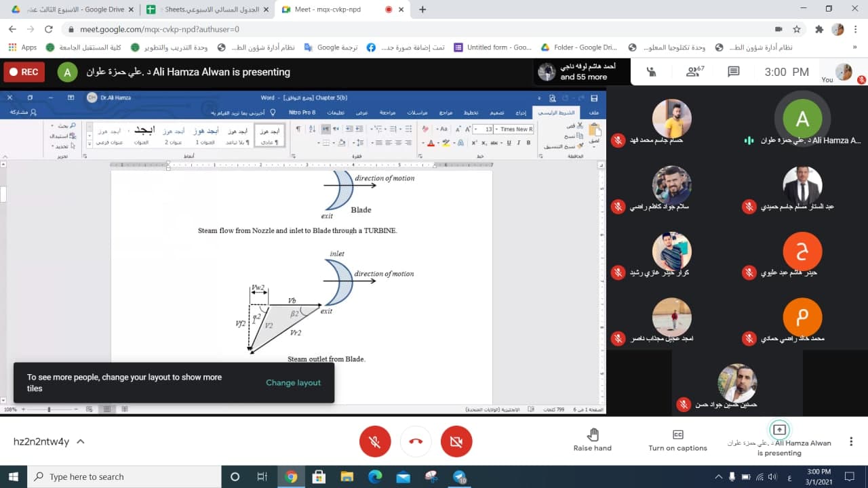Show the participants list
The height and width of the screenshot is (488, 868).
[695, 72]
